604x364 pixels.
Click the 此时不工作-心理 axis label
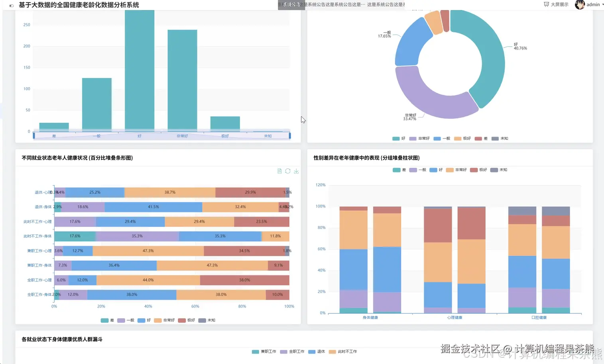37,221
